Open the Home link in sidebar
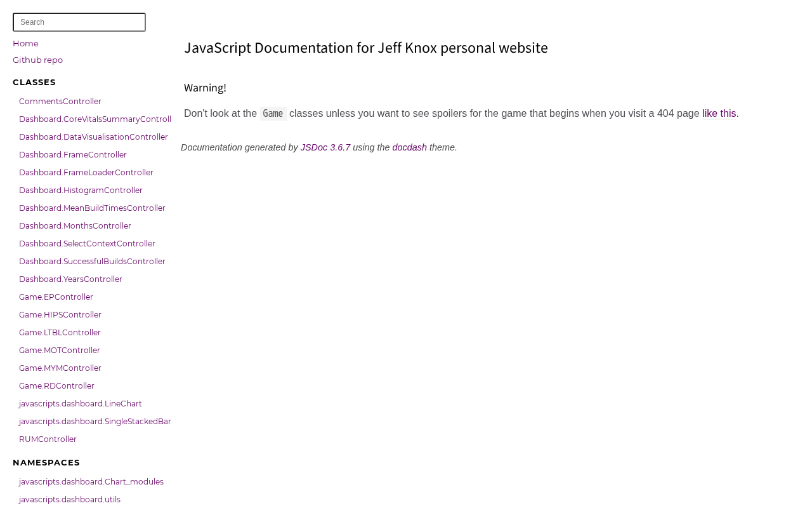This screenshot has width=812, height=508. click(x=25, y=44)
